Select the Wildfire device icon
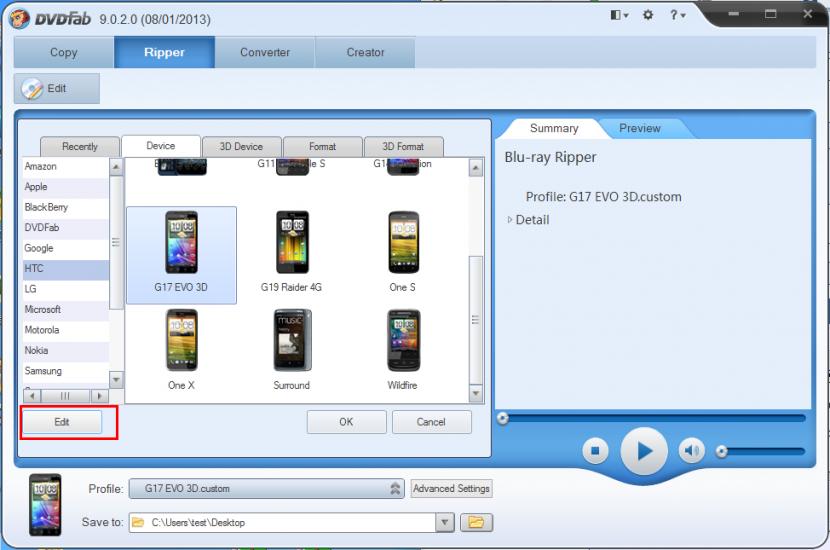The height and width of the screenshot is (550, 830). pos(403,341)
